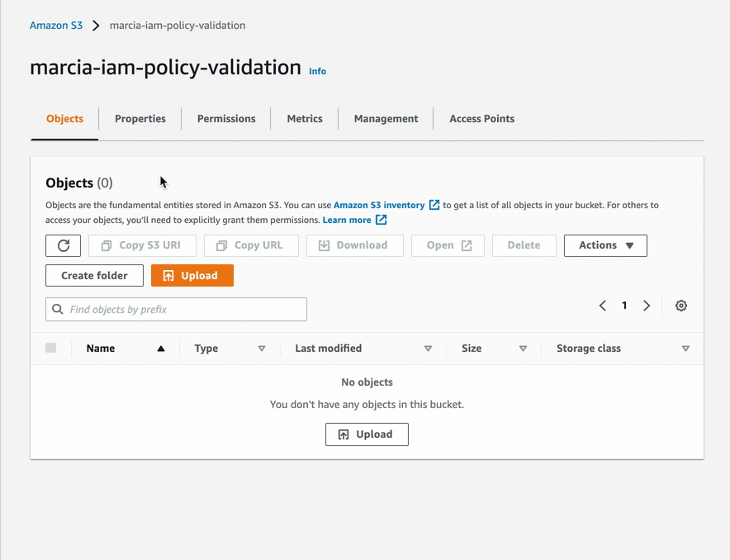Sort by the Storage class column arrow

[685, 349]
